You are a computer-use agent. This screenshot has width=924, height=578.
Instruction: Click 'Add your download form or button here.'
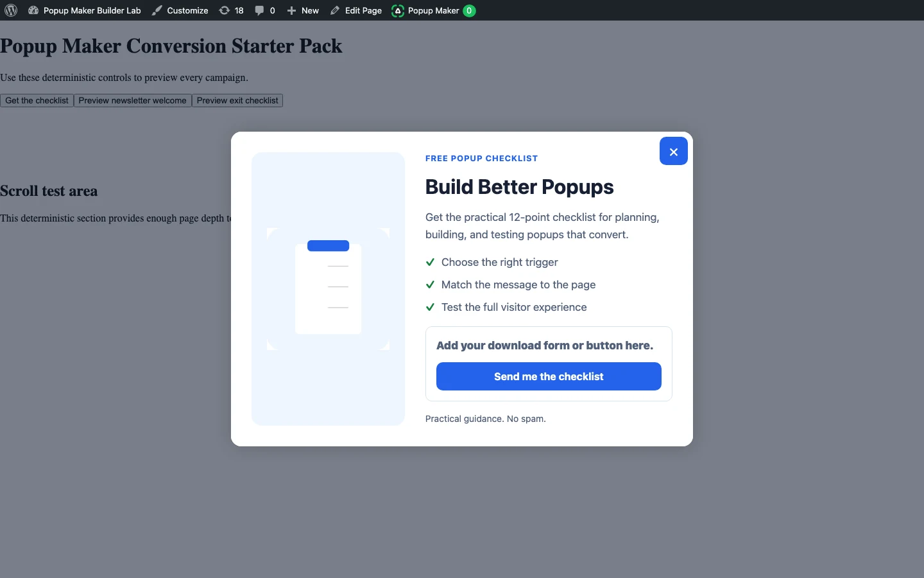coord(545,346)
